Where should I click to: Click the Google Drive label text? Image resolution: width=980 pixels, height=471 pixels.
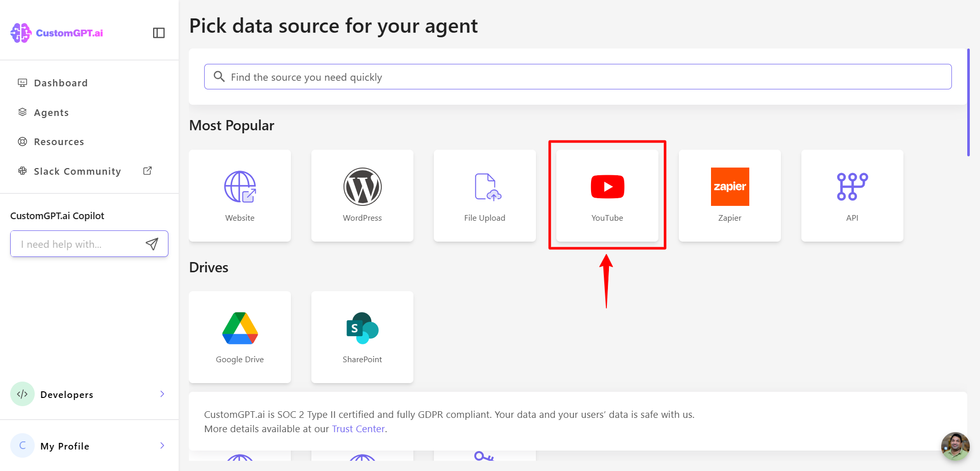[240, 359]
